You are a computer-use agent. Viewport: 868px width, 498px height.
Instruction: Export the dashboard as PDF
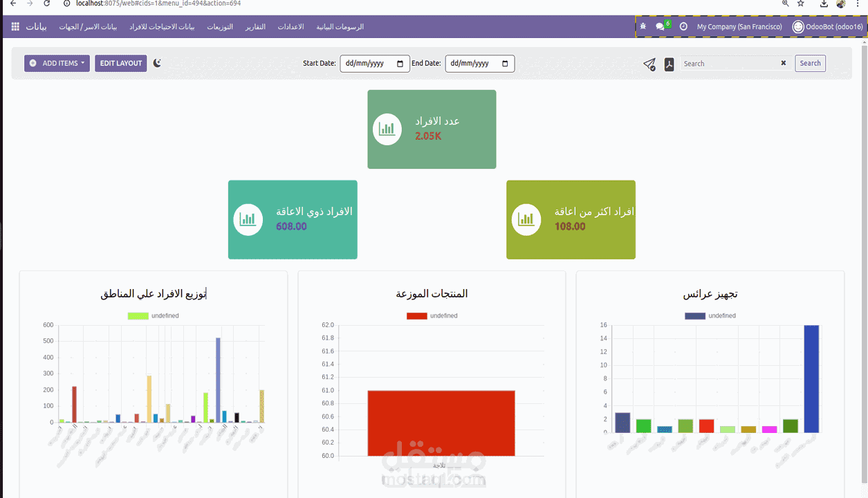(x=668, y=64)
